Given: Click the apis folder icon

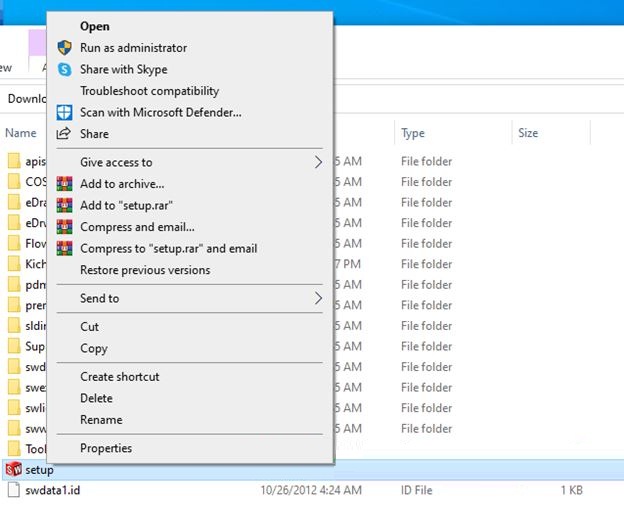Looking at the screenshot, I should click(x=14, y=161).
